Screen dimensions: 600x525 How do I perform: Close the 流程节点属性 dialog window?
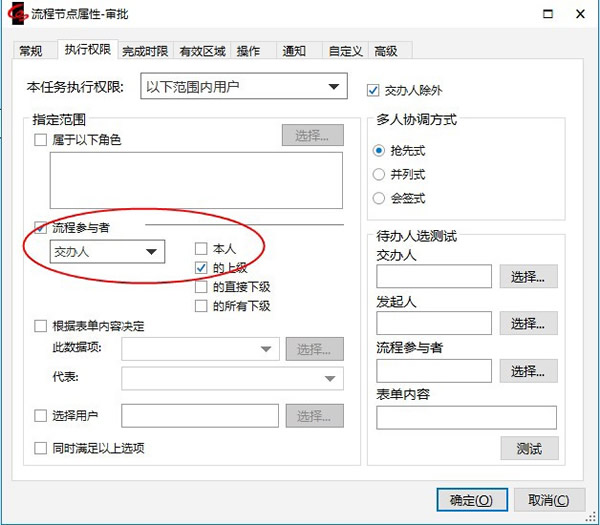pyautogui.click(x=577, y=14)
